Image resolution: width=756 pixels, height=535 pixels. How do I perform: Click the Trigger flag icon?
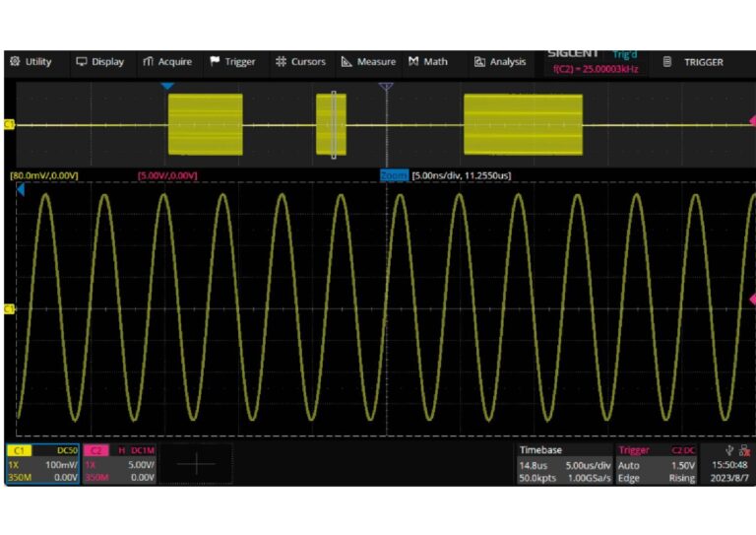[215, 61]
